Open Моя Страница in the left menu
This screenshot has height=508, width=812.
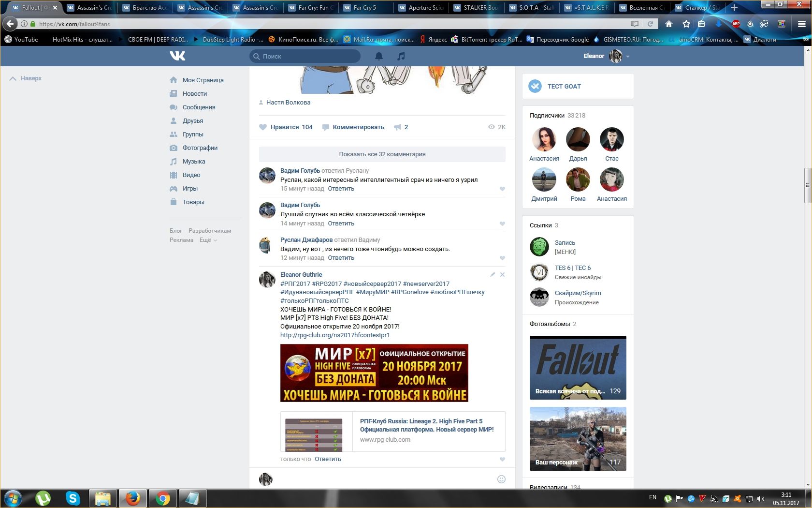click(x=197, y=80)
